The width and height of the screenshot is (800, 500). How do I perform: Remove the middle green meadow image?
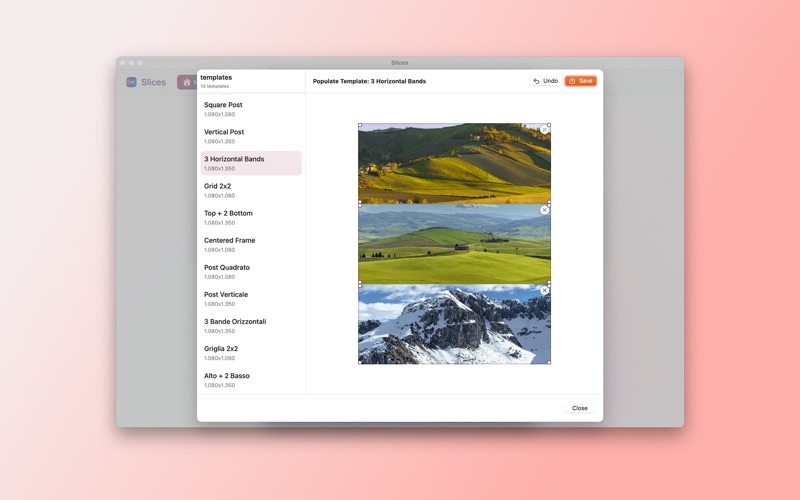tap(544, 210)
